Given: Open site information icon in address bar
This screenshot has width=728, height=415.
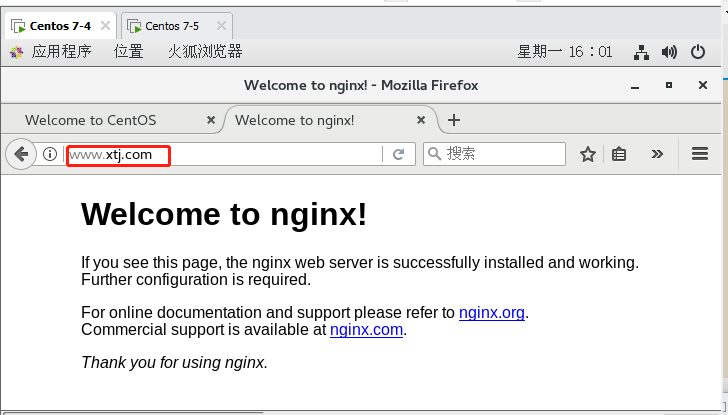Looking at the screenshot, I should tap(50, 154).
